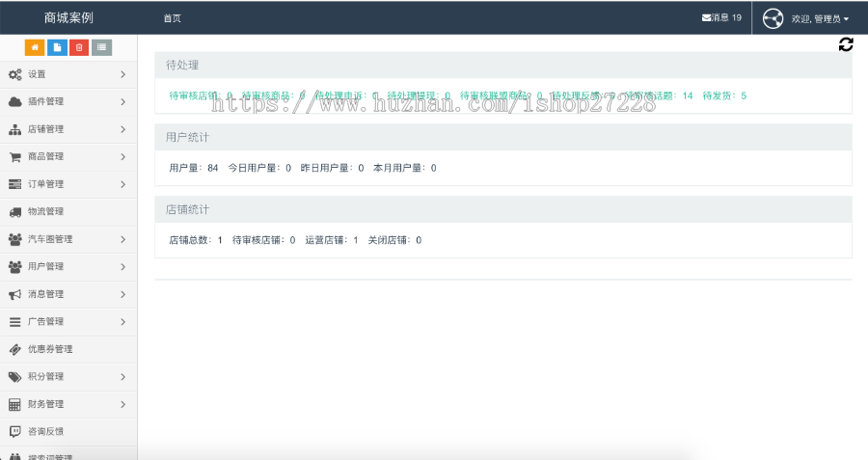Click the bars icon beside 广告管理
The width and height of the screenshot is (868, 460).
coord(14,321)
